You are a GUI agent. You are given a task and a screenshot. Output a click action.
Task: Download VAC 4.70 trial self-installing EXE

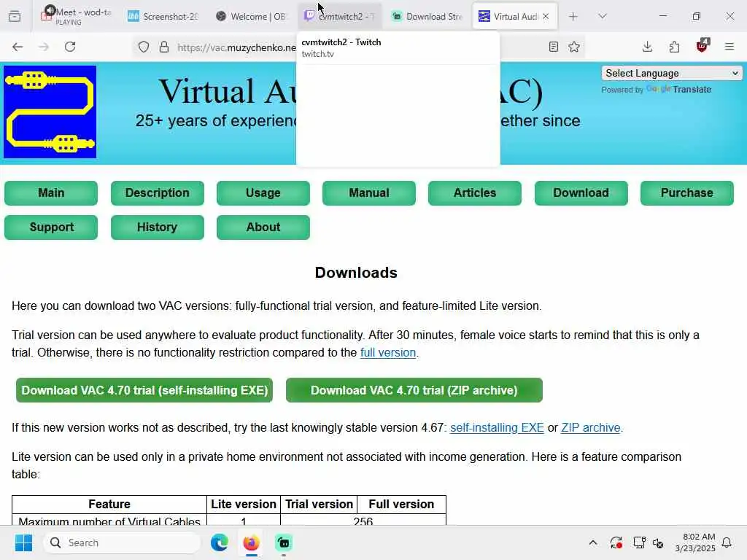coord(144,390)
